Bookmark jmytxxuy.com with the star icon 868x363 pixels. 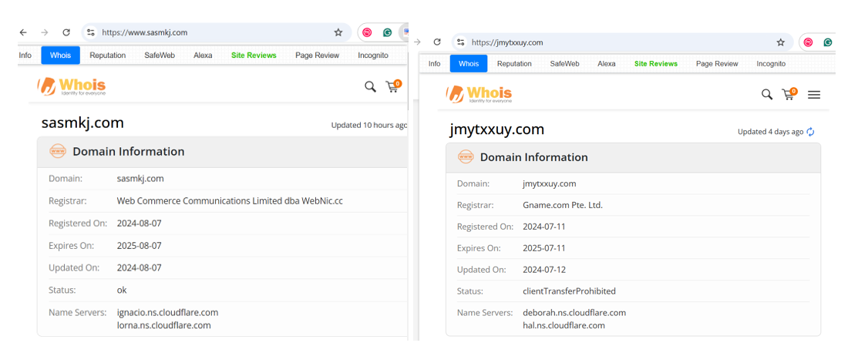click(x=780, y=42)
